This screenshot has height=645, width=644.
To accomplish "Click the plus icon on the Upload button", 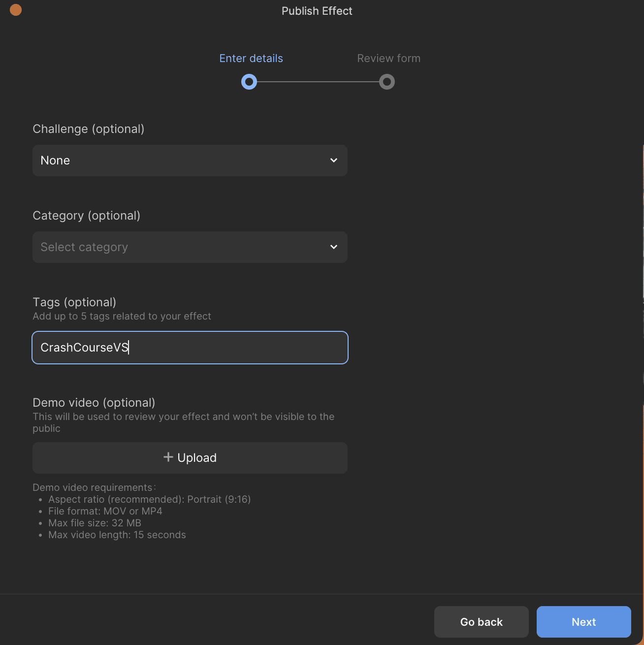I will click(168, 457).
